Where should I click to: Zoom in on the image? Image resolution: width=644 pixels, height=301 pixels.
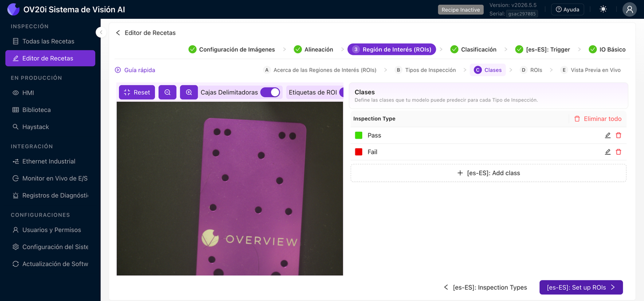[x=189, y=92]
